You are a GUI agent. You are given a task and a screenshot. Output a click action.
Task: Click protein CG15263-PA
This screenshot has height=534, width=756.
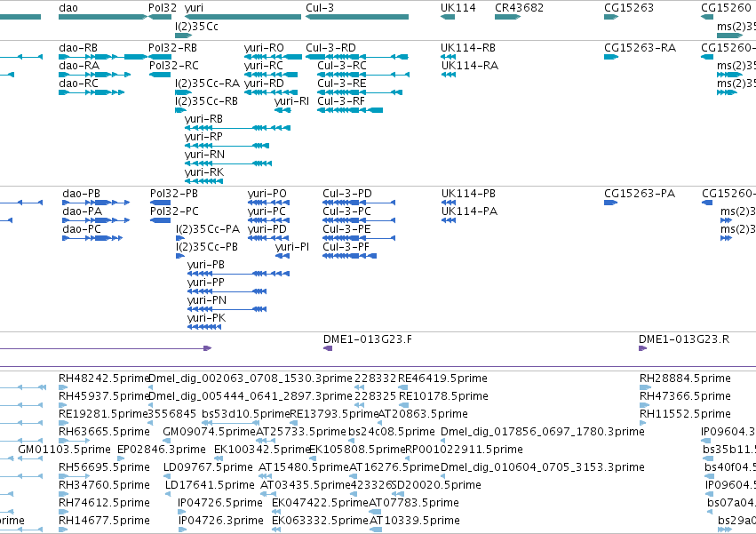[640, 194]
